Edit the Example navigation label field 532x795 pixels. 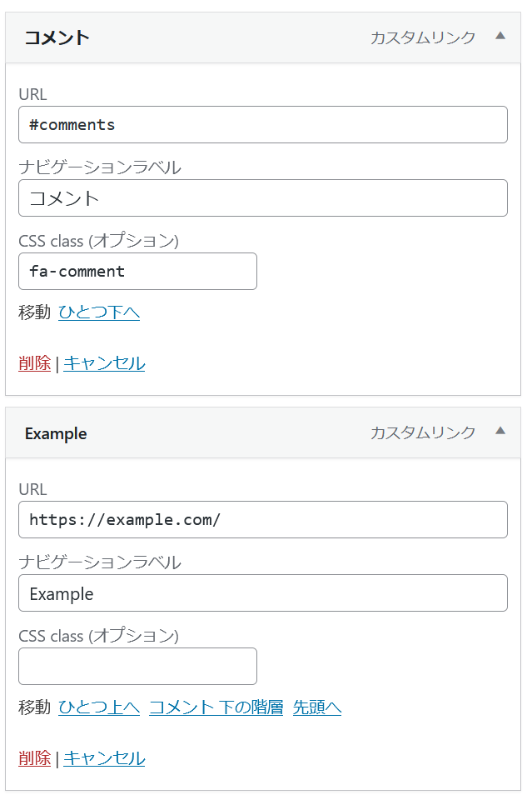(263, 593)
